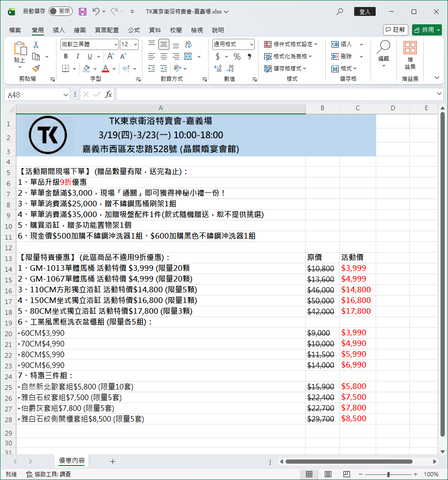Toggle center horizontal alignment
Screen dimensions: 448x480
164,56
